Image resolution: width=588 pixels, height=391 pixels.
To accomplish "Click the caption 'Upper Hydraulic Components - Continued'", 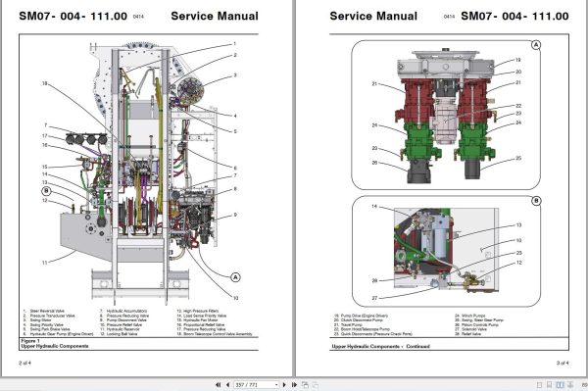I will pos(380,346).
